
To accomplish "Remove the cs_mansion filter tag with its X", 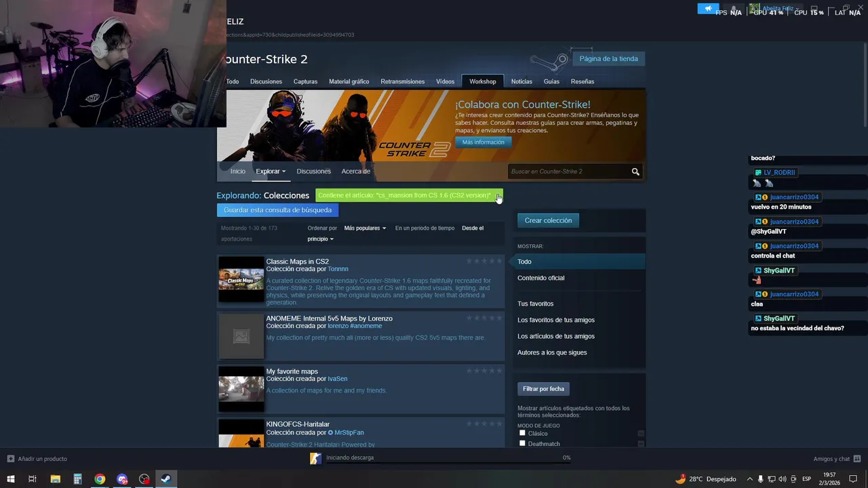I will click(x=498, y=196).
